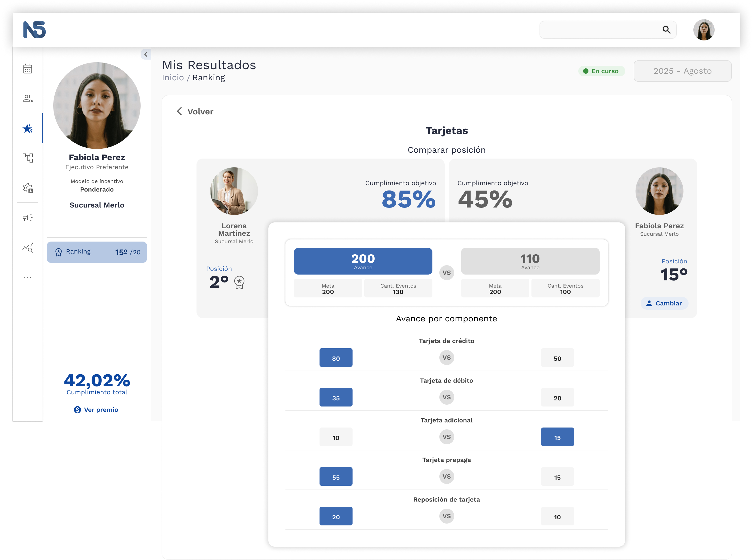Select the star results icon in sidebar
Image resolution: width=753 pixels, height=560 pixels.
(27, 128)
